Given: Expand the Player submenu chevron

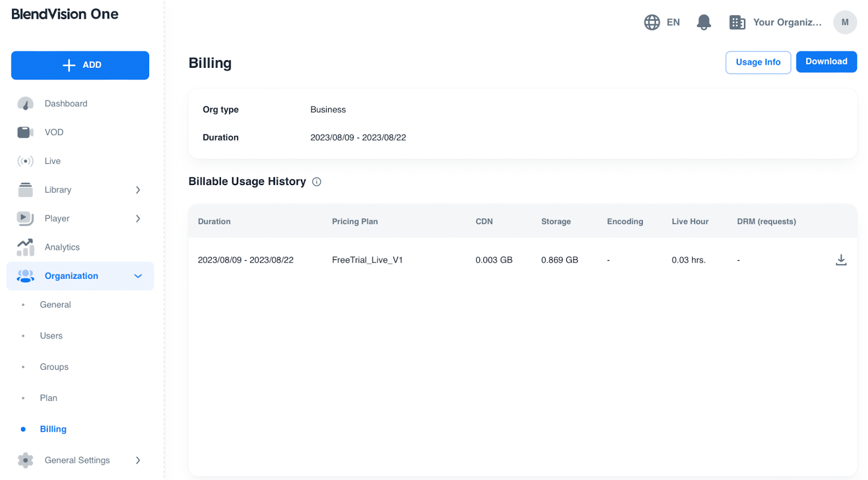Looking at the screenshot, I should point(138,219).
